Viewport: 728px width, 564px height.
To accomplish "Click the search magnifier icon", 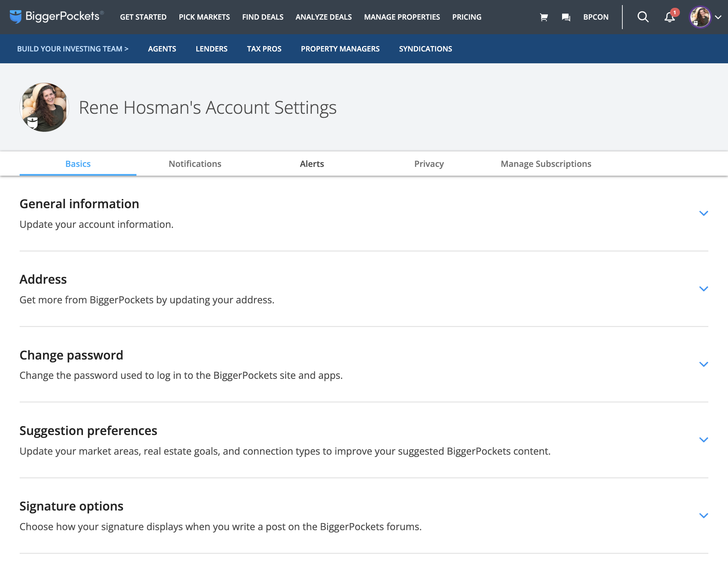I will (643, 17).
